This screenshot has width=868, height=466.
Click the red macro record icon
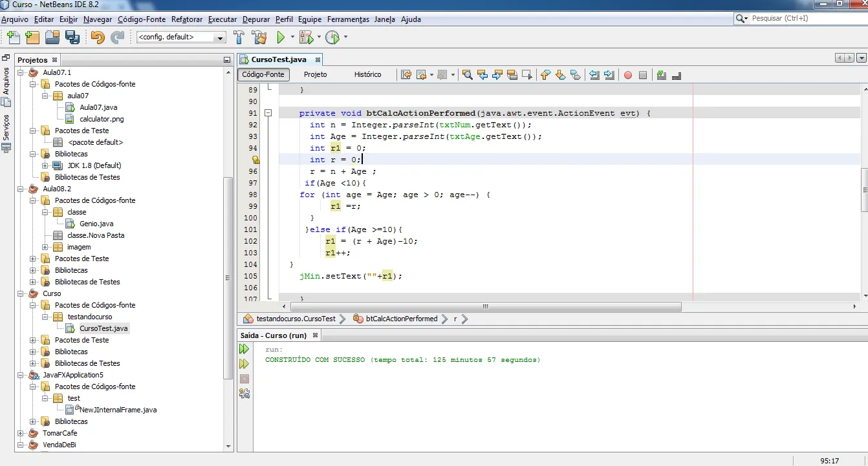(627, 75)
